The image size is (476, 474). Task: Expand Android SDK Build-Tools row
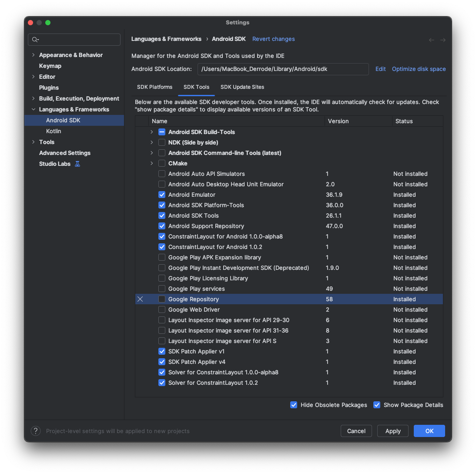pyautogui.click(x=152, y=132)
